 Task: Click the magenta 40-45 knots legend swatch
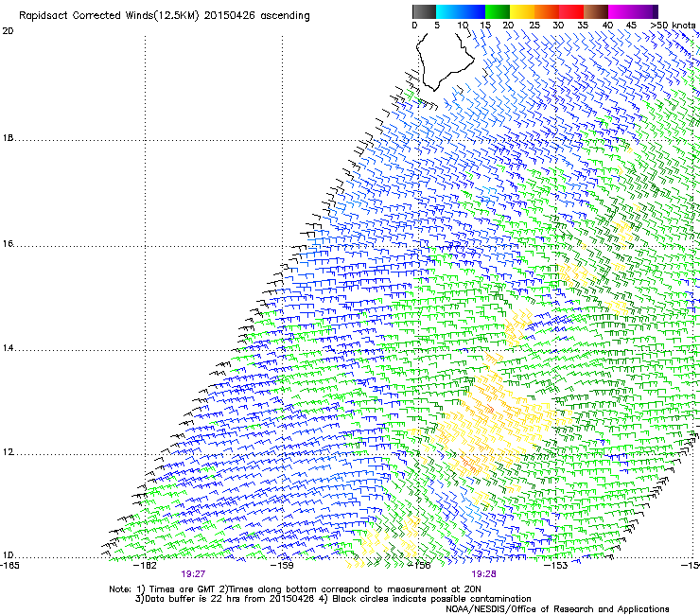[621, 11]
